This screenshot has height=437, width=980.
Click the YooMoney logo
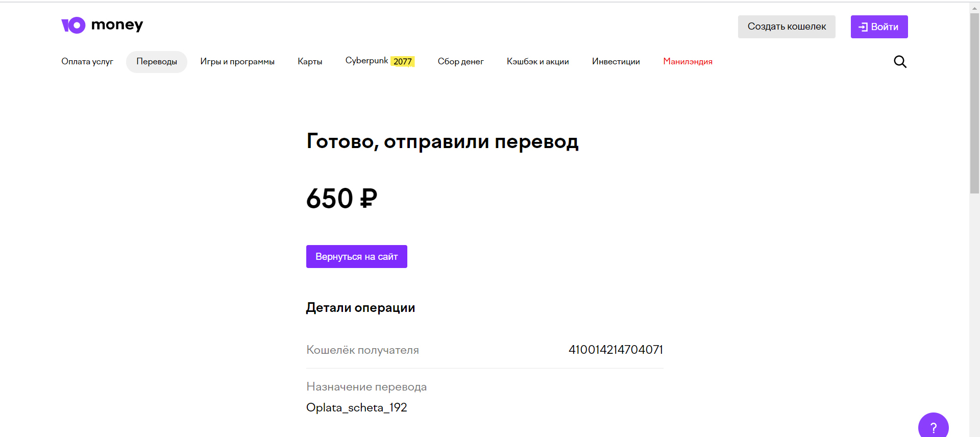102,25
